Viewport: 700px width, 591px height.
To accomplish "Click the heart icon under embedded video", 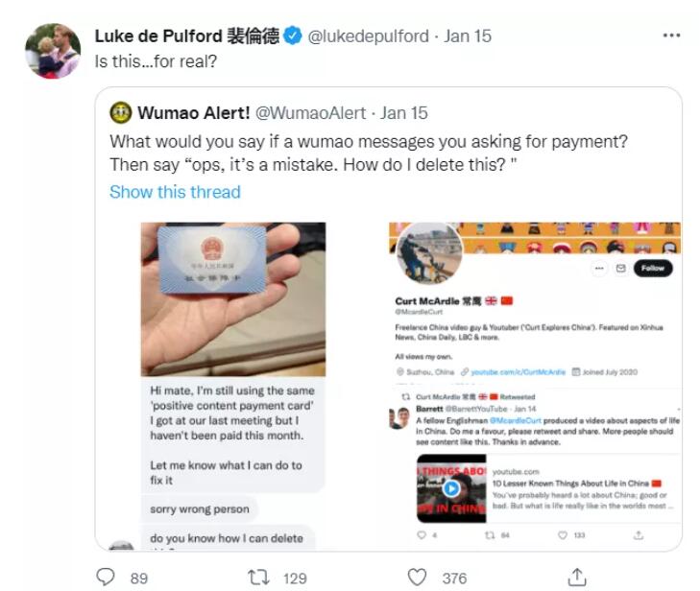I will pos(563,534).
